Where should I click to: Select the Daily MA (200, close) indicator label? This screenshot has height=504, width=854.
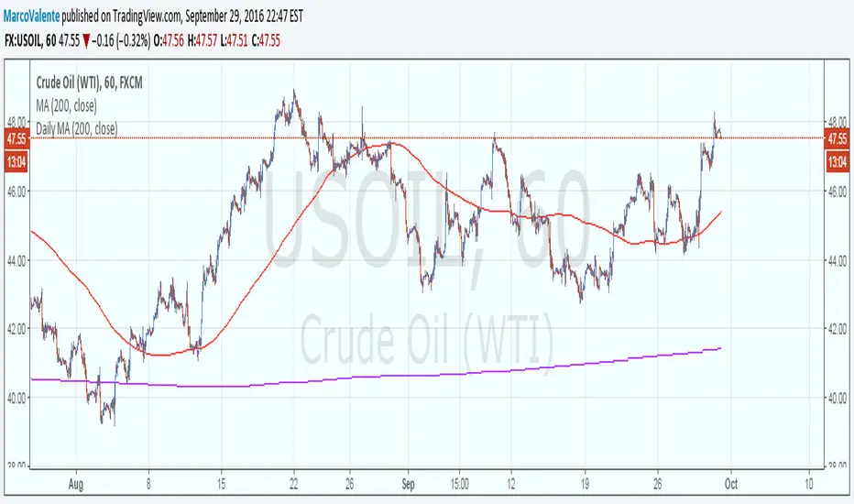point(76,128)
